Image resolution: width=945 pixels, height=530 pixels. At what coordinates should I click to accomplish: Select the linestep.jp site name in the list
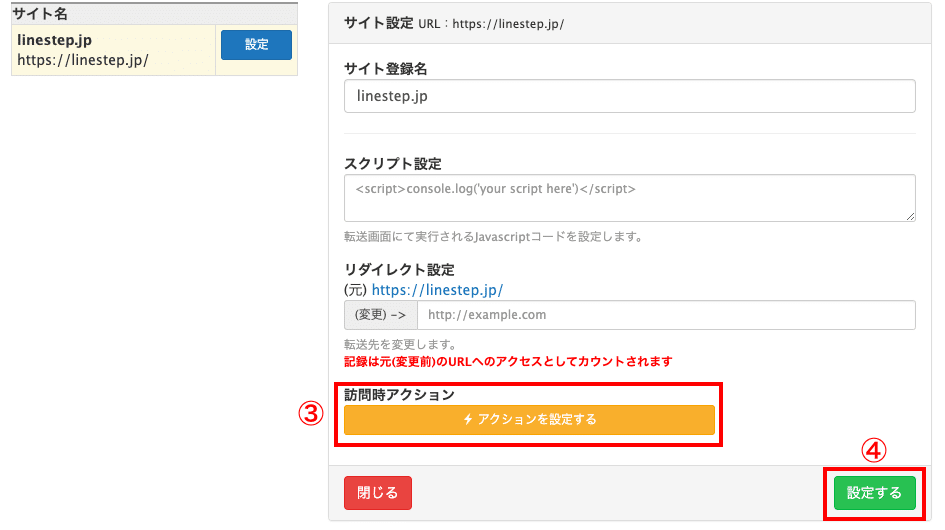(x=55, y=41)
